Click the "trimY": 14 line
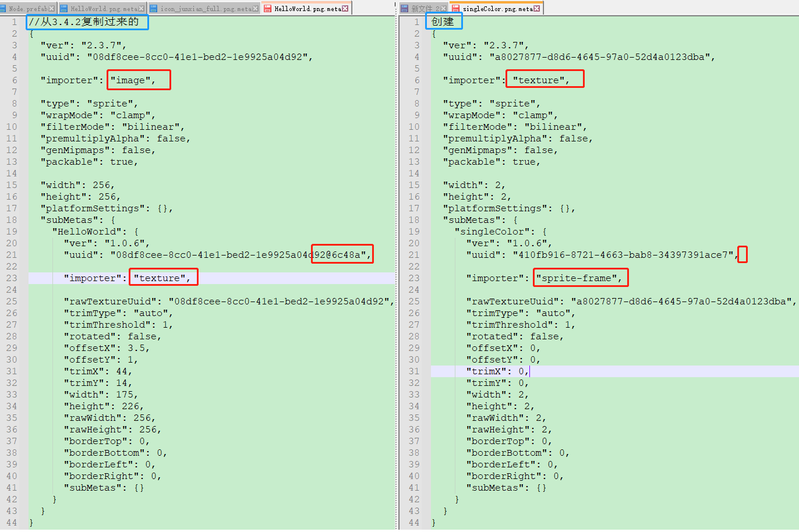Screen dimensions: 799x532 tap(98, 383)
